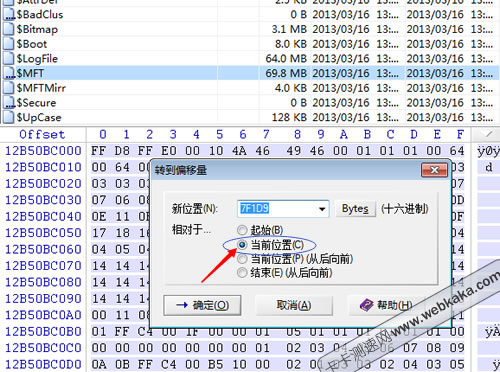Toggle the Bytes unit button
This screenshot has width=500, height=372.
tap(355, 209)
